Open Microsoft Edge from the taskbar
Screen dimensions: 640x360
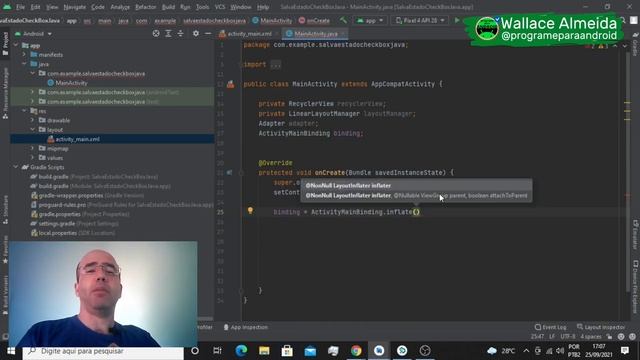[x=241, y=351]
